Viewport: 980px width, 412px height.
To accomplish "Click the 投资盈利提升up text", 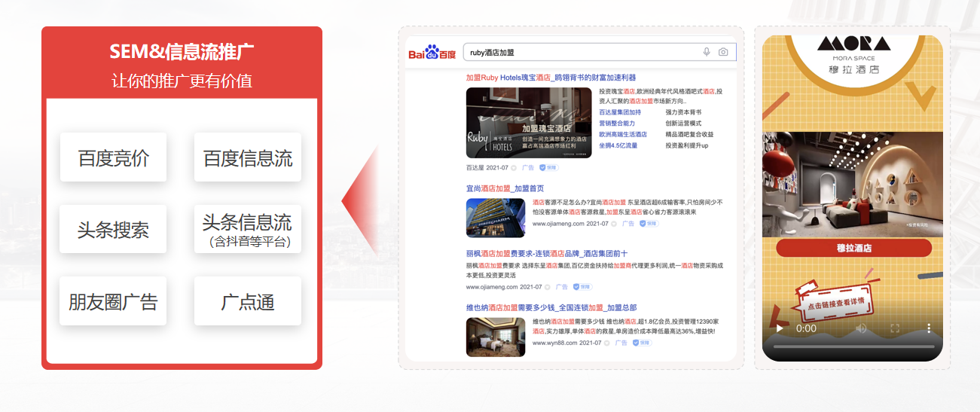I will pyautogui.click(x=687, y=145).
